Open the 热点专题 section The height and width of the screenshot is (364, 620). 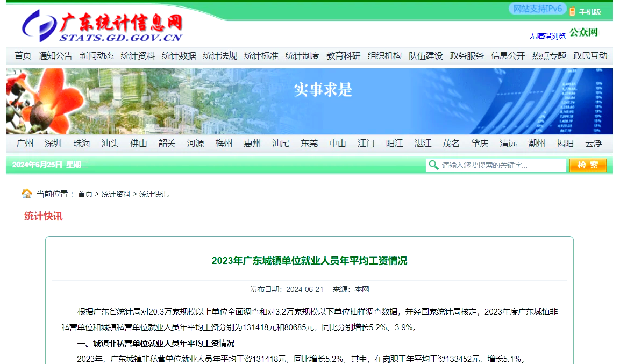548,55
